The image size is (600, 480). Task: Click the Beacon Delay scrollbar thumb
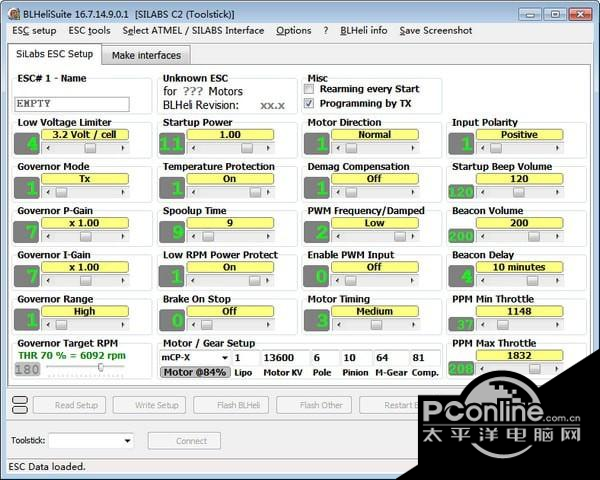pos(532,281)
